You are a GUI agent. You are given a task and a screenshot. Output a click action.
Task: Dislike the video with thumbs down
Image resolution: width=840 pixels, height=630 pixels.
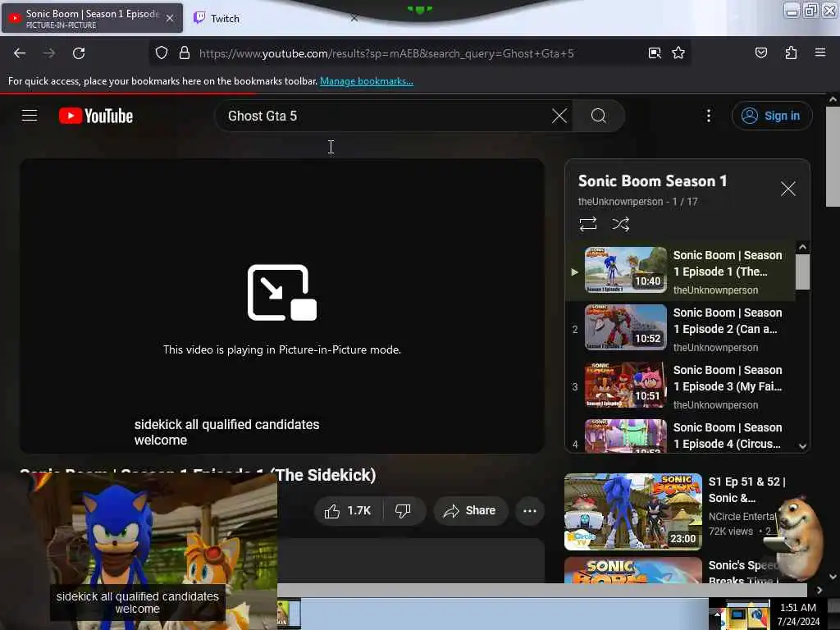404,510
